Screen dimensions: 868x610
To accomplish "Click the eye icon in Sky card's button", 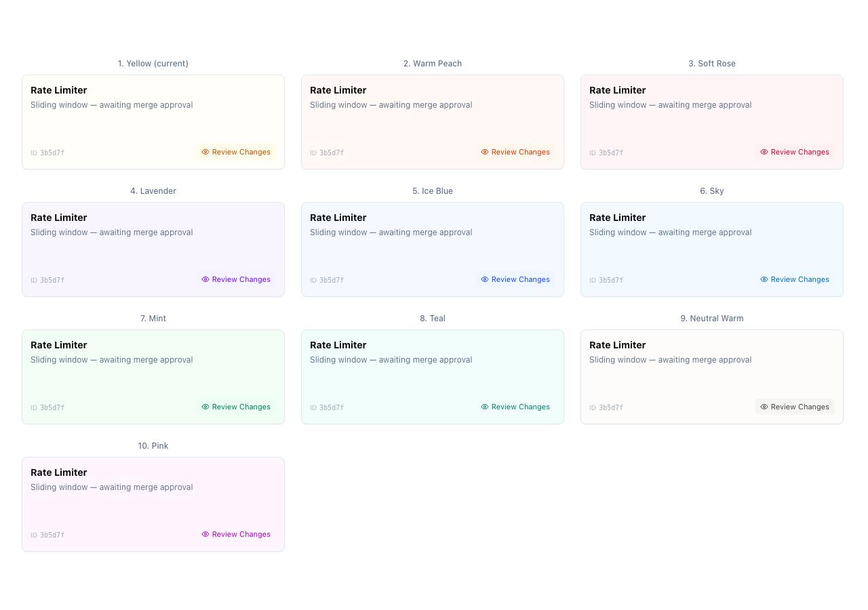I will (764, 279).
